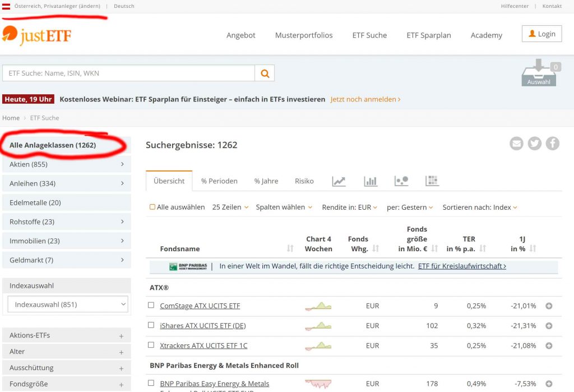Check the Alle auswählen checkbox
This screenshot has height=392, width=574.
(152, 207)
